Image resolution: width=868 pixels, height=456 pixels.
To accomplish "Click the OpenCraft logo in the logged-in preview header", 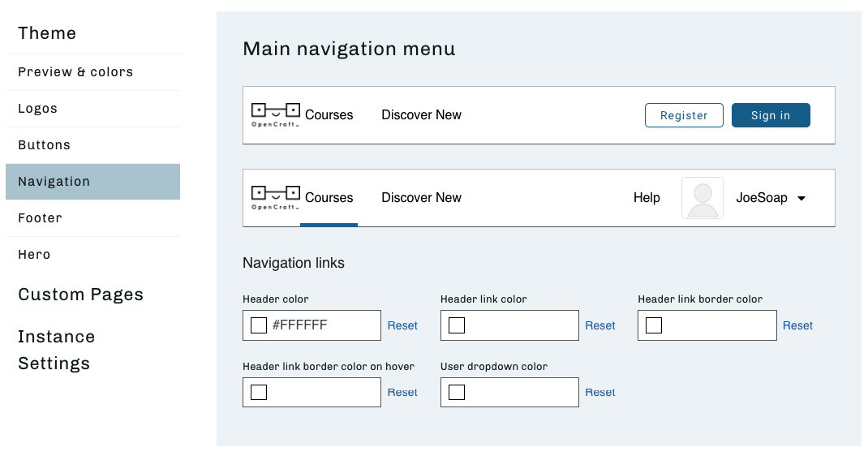I will coord(276,198).
